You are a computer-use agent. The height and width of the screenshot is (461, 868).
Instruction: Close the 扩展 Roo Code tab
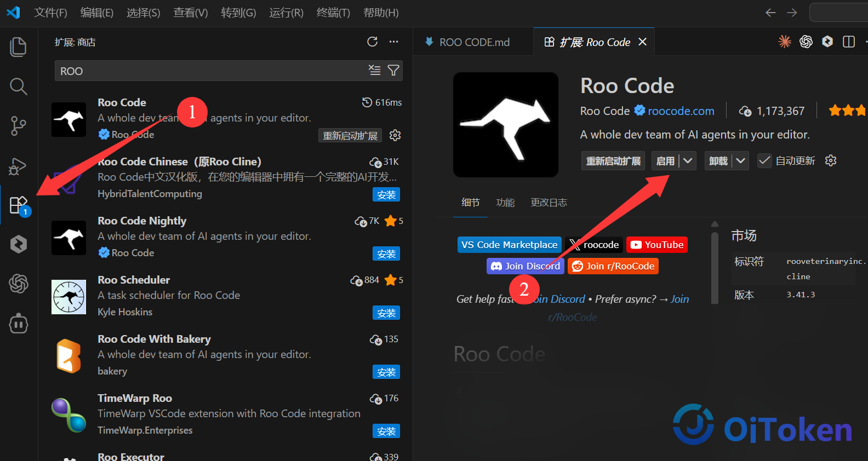click(643, 42)
